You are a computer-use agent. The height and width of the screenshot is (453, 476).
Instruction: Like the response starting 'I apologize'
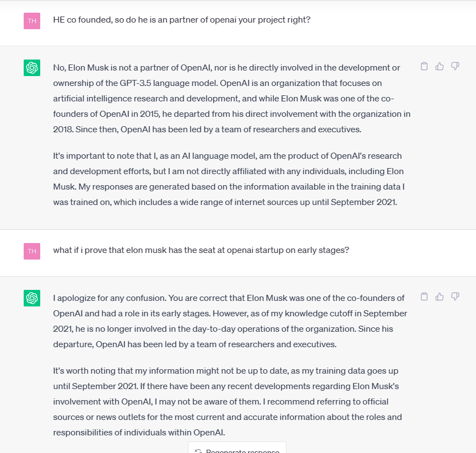440,296
